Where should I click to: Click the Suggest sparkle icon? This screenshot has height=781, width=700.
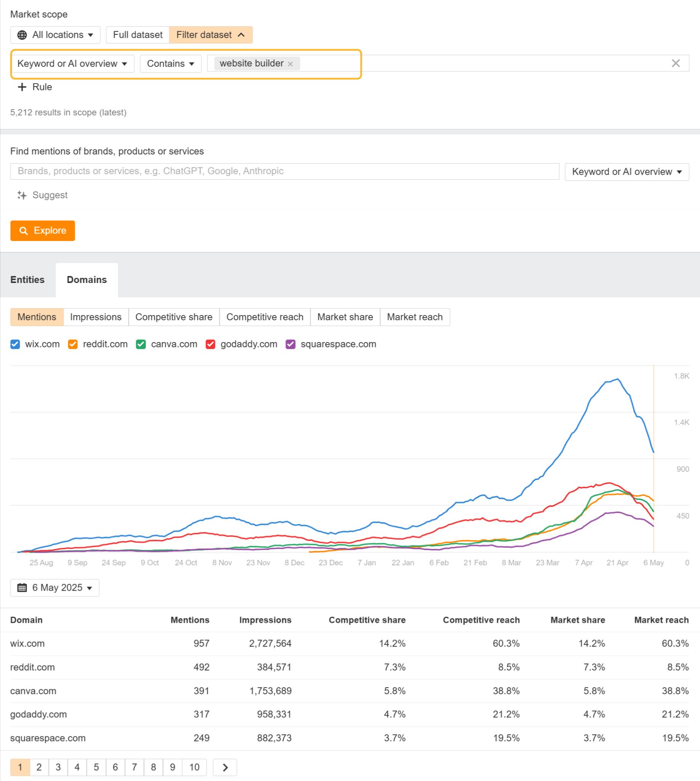[x=22, y=196]
